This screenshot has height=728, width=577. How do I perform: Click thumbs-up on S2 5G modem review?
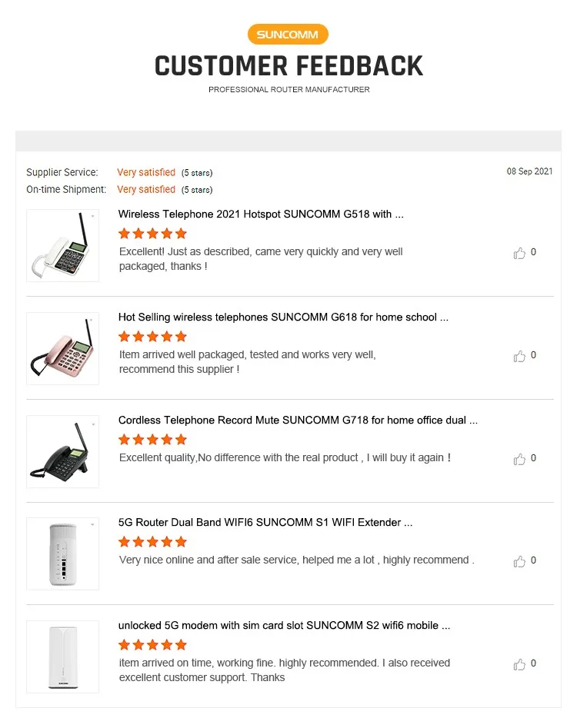pos(519,664)
